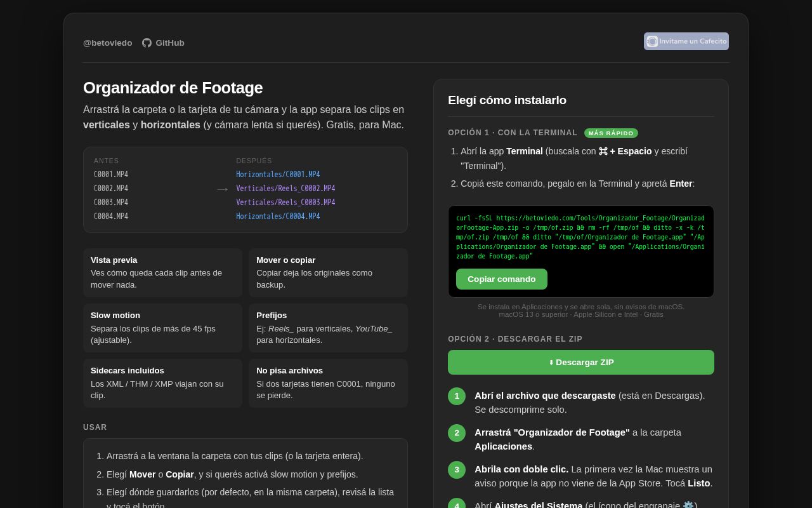
Task: Click C0003.MP4 in the Antes column
Action: (x=111, y=203)
